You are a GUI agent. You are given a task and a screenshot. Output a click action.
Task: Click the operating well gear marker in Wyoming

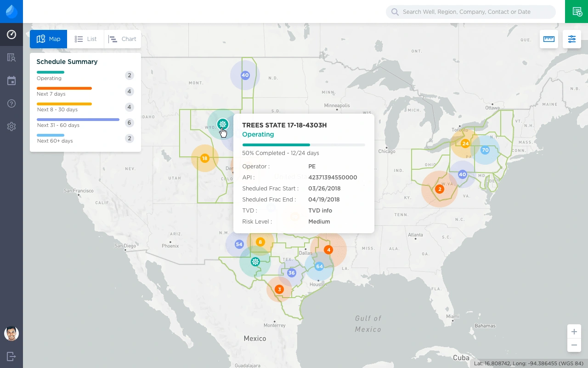pyautogui.click(x=223, y=124)
